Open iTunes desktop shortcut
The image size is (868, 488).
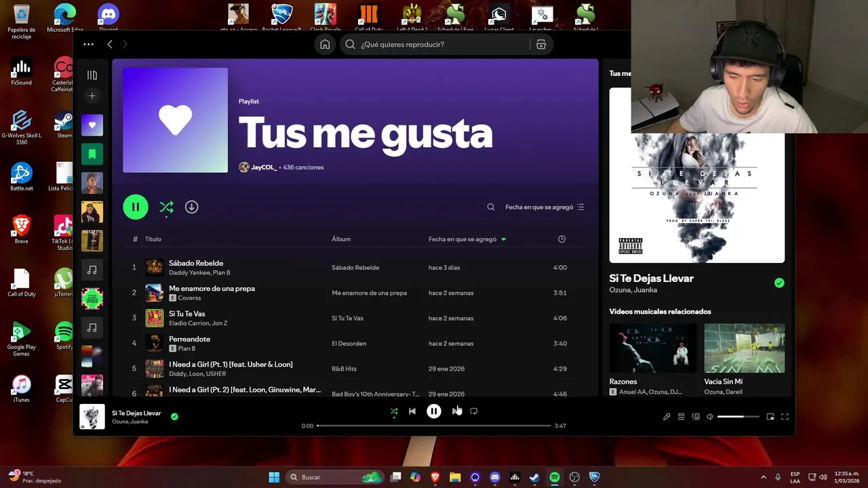pos(22,388)
